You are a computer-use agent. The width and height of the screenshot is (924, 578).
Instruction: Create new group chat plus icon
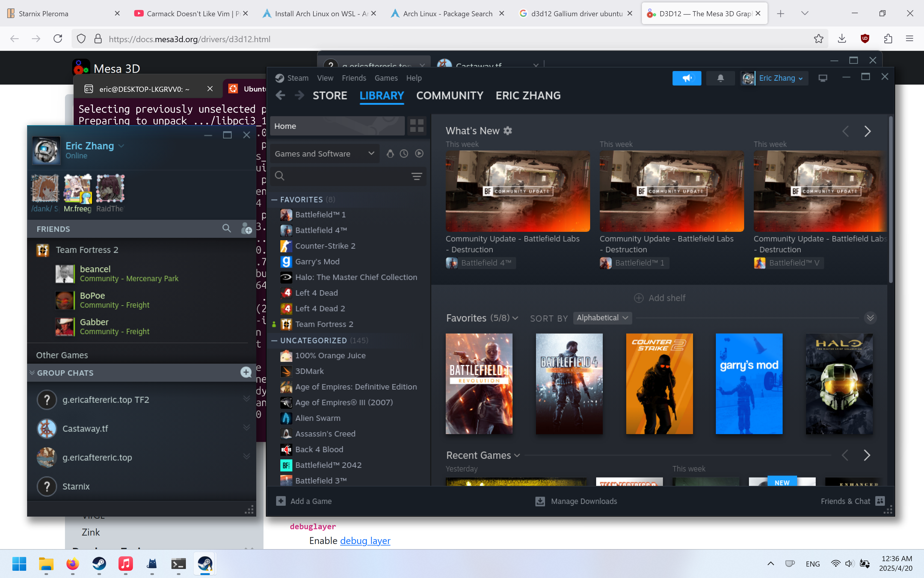tap(246, 372)
